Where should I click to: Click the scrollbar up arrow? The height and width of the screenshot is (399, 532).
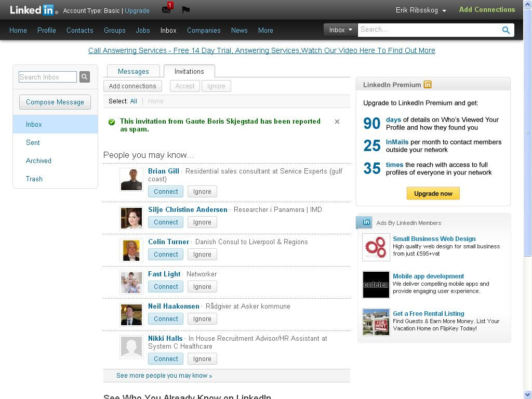click(528, 4)
